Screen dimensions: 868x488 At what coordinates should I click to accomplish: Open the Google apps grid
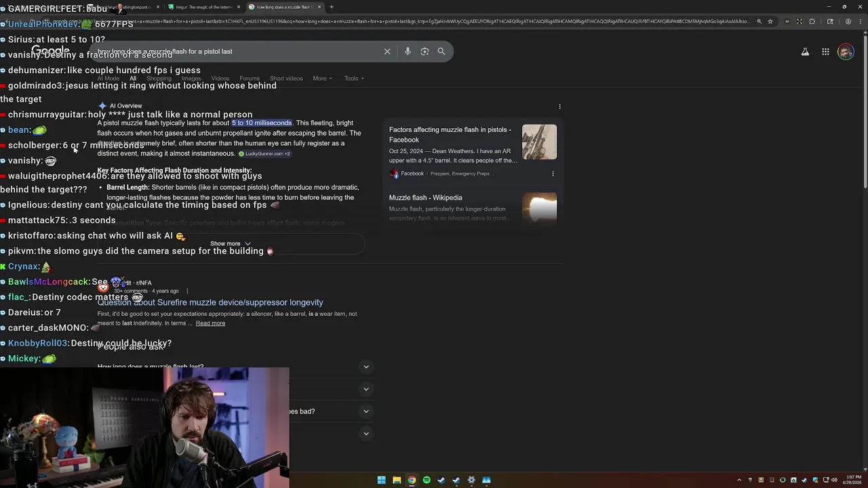pyautogui.click(x=825, y=52)
